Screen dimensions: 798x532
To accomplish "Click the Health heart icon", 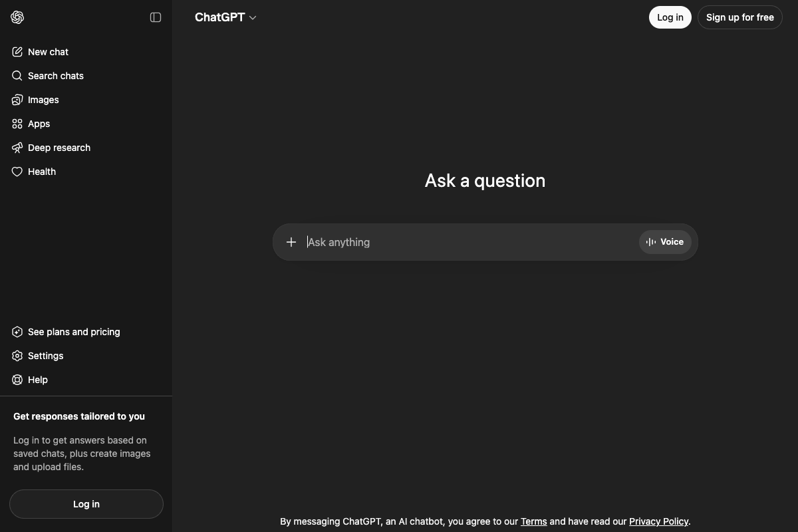I will pos(17,172).
